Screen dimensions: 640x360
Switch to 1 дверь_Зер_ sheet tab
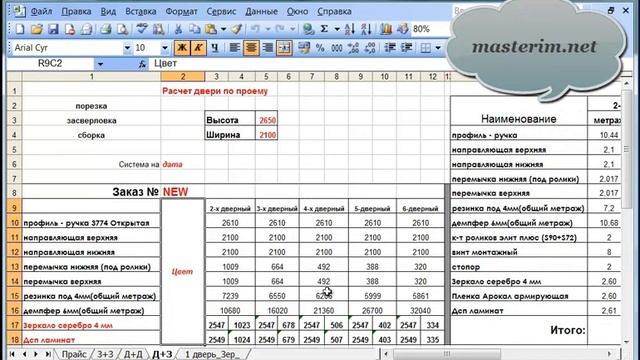pyautogui.click(x=212, y=354)
